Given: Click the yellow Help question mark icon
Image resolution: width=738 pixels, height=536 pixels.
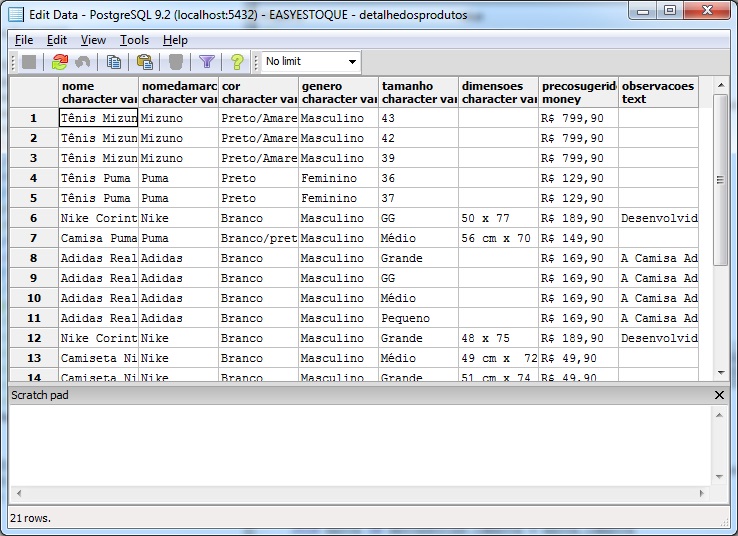Looking at the screenshot, I should point(237,62).
